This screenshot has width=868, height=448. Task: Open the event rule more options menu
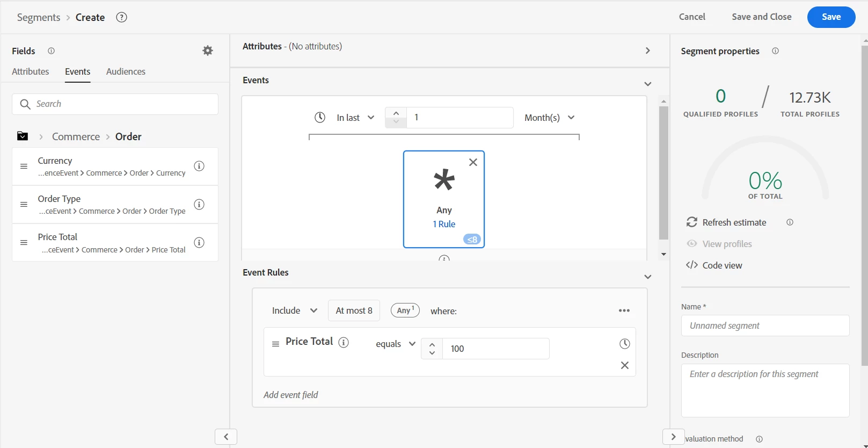pyautogui.click(x=624, y=310)
